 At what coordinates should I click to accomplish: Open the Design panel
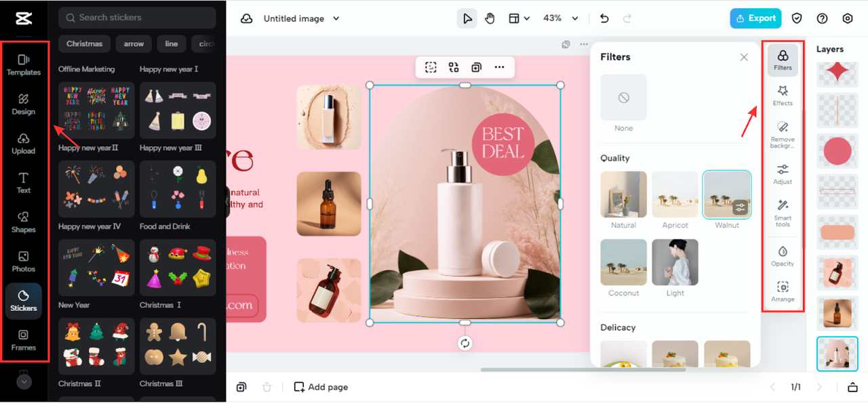tap(24, 104)
